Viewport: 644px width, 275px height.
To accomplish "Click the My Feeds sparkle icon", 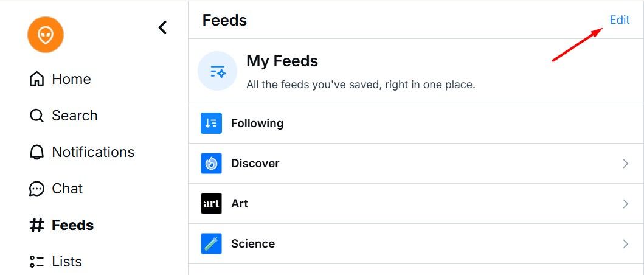I will 217,71.
